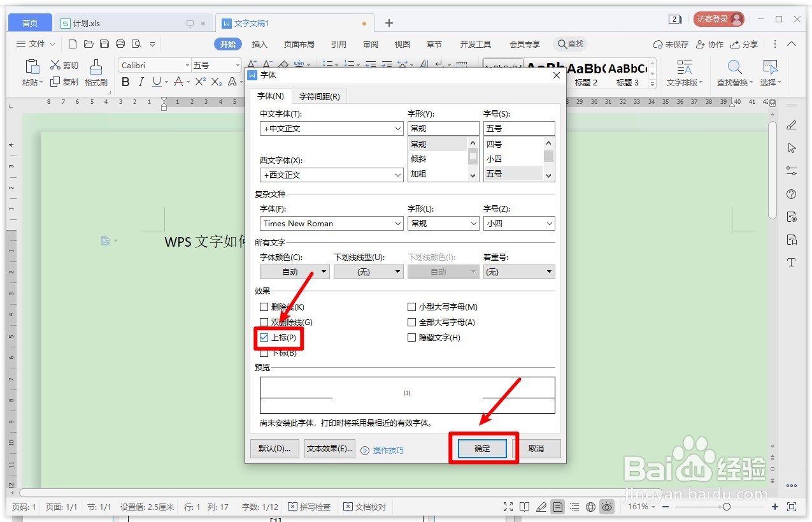Select the Format Painter (格式刷) tool
The image size is (812, 522).
point(96,72)
